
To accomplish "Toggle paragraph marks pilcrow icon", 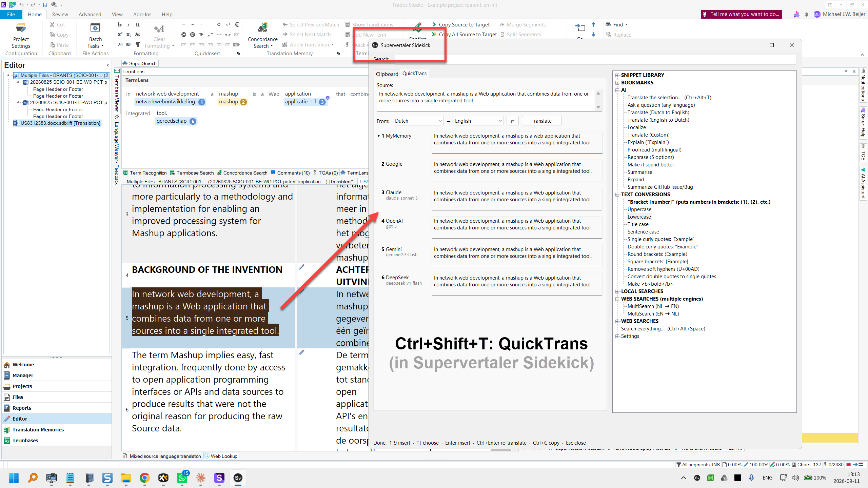I will 137,44.
